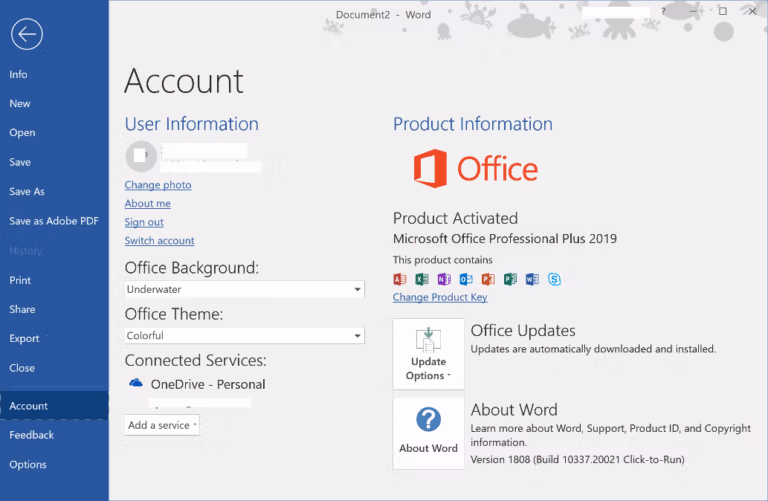Click the Product Activated heading
768x501 pixels.
pos(455,218)
